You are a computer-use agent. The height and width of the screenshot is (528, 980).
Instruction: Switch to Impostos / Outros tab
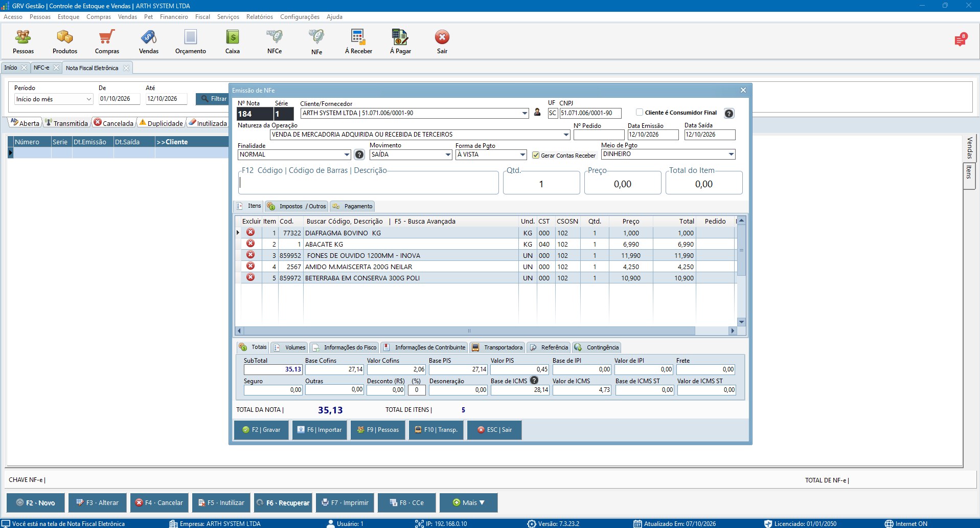tap(297, 206)
